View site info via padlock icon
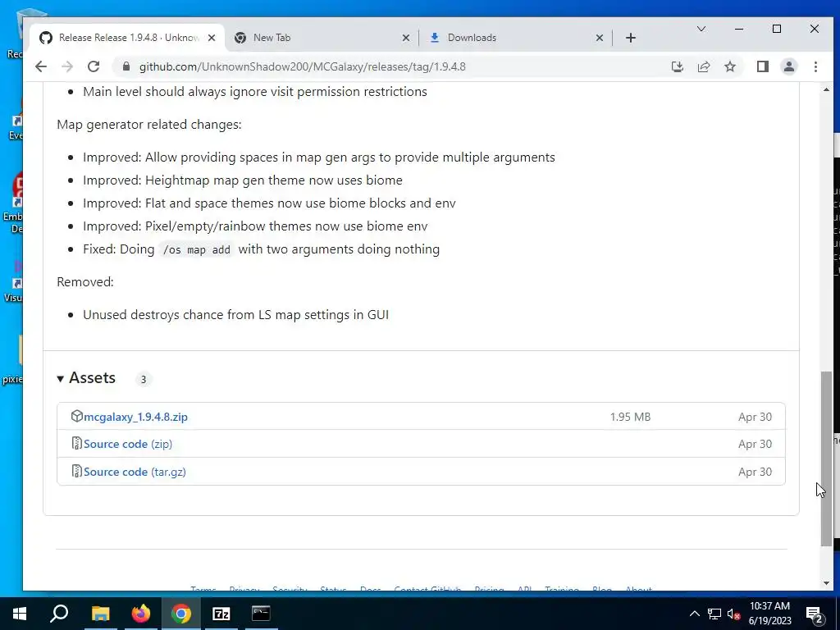The height and width of the screenshot is (630, 840). tap(126, 66)
